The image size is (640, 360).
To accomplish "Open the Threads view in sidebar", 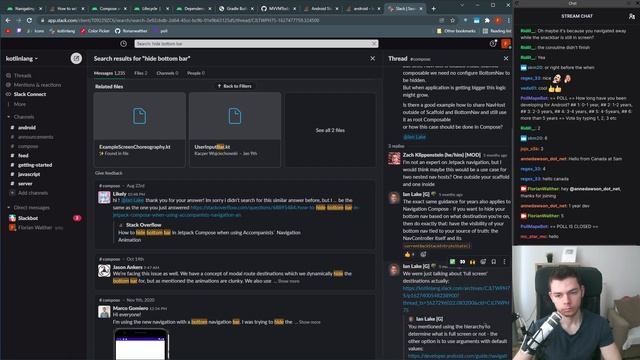I will coord(22,76).
